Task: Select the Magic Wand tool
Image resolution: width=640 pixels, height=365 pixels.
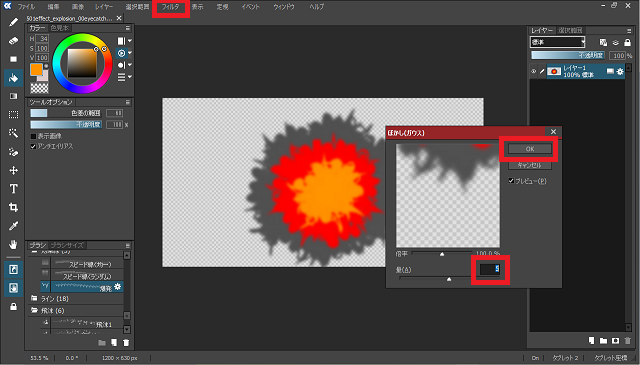Action: pyautogui.click(x=13, y=133)
